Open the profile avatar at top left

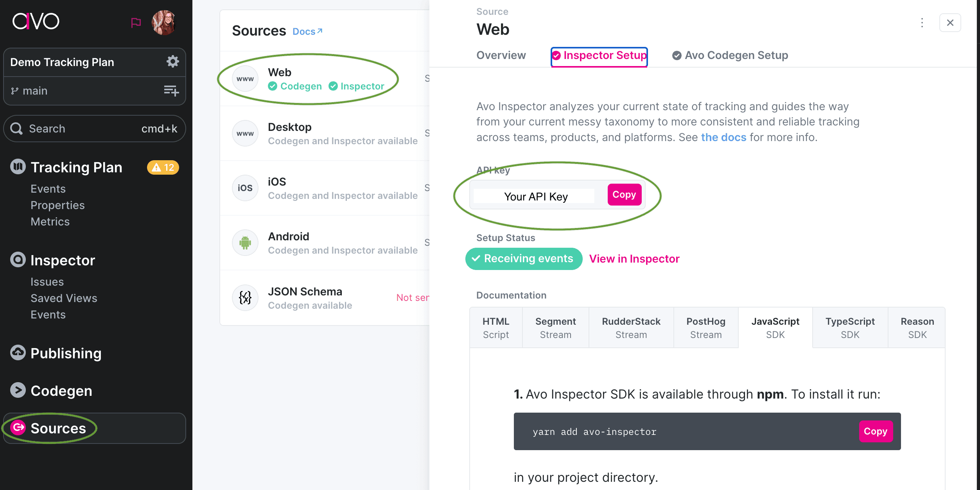click(164, 22)
